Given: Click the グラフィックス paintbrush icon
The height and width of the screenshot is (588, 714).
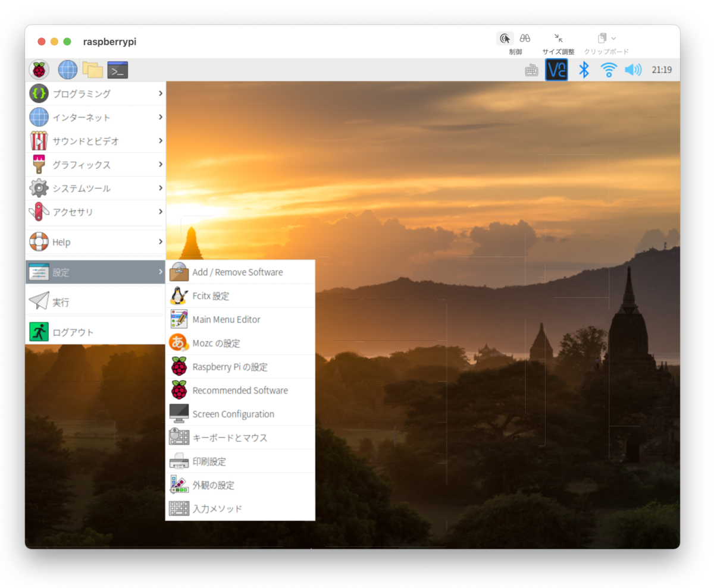Looking at the screenshot, I should 39,165.
